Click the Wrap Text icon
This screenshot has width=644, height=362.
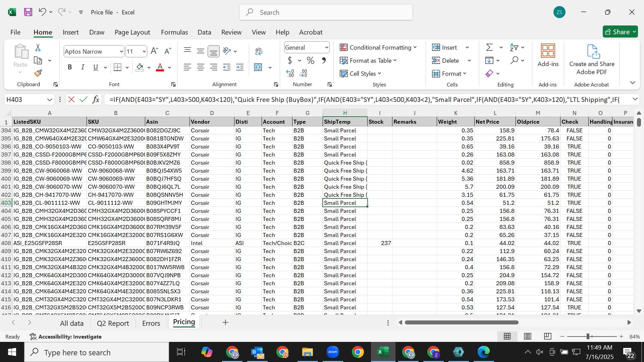[x=258, y=51]
